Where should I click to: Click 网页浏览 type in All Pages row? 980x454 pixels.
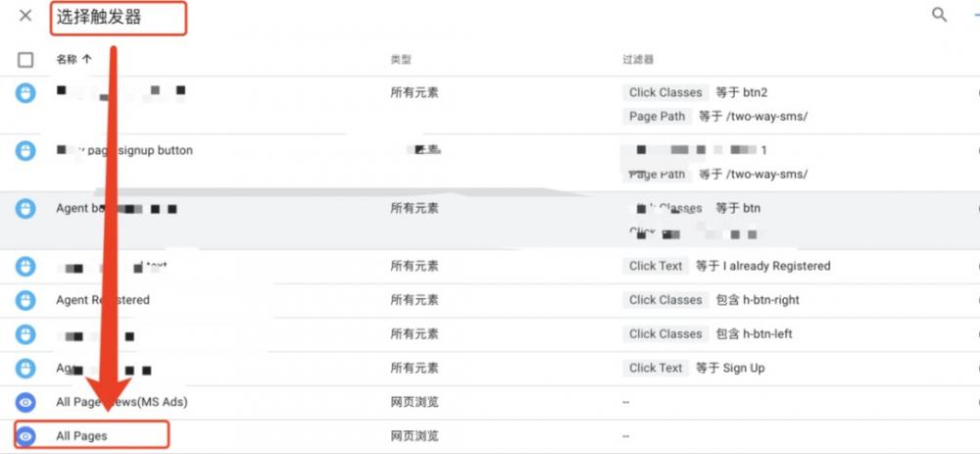[415, 436]
